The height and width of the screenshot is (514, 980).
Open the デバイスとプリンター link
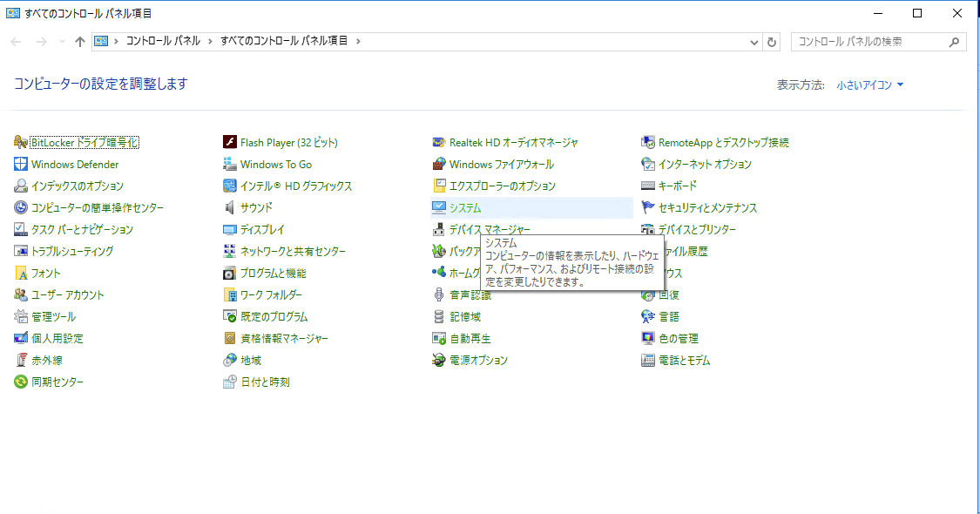click(697, 229)
